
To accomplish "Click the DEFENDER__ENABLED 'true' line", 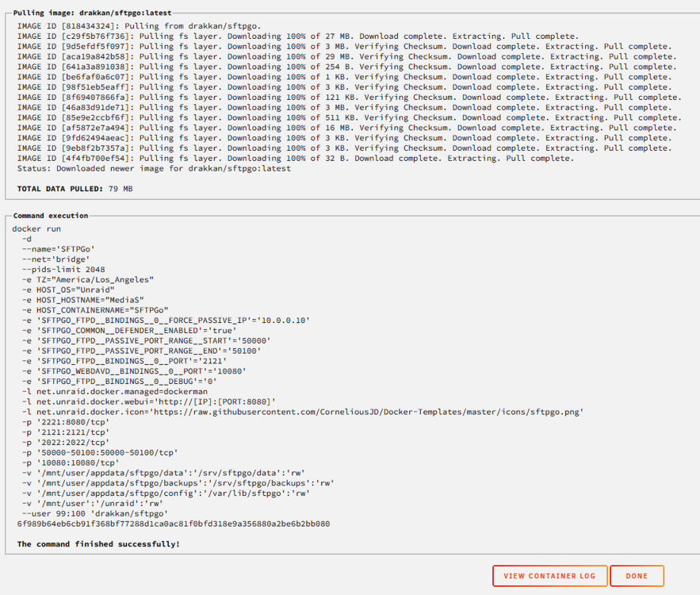I will tap(129, 331).
